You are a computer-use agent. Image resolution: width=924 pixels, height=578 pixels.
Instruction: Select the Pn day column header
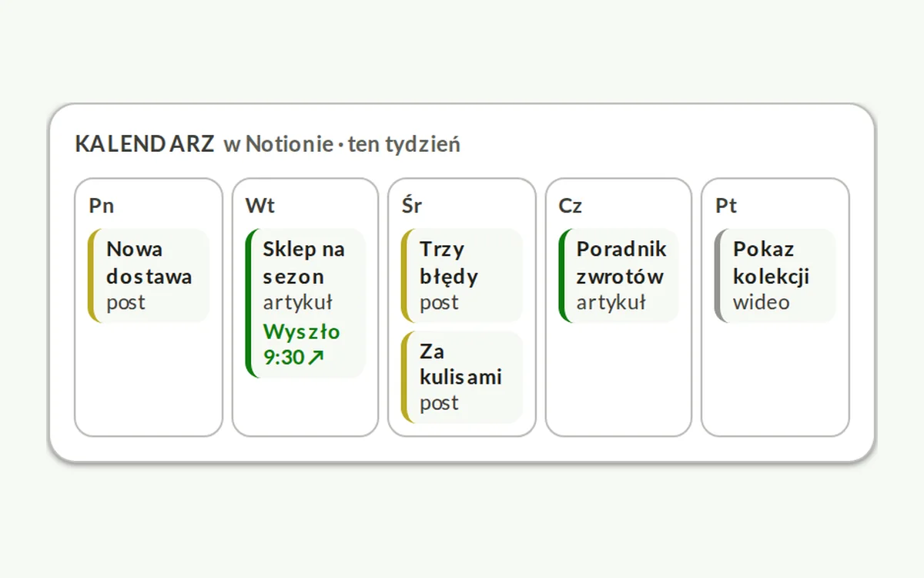pos(102,206)
